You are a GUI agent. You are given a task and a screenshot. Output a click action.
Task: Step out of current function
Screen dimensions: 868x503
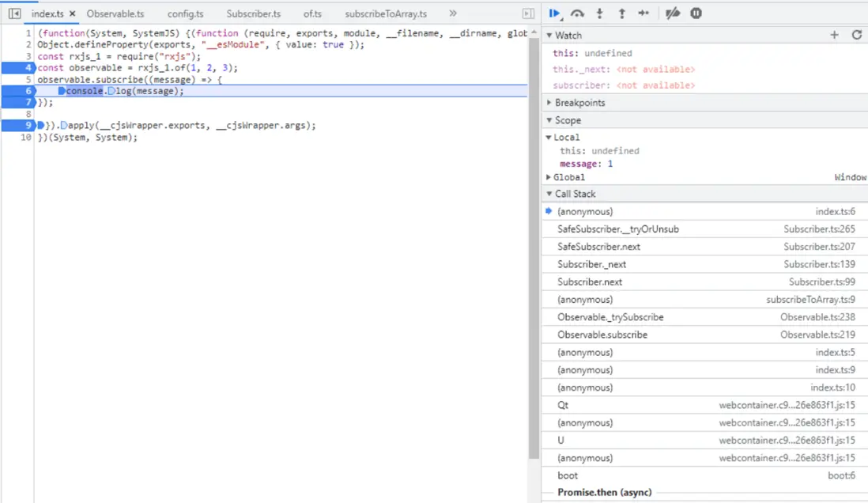621,13
